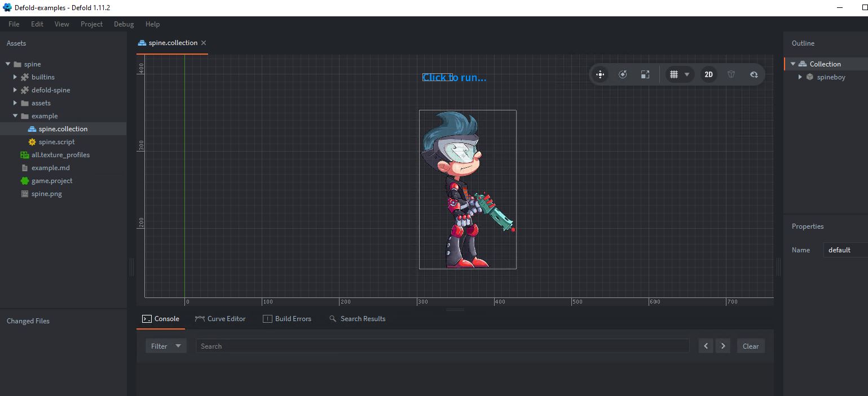Click the visibility filters eye icon
The image size is (868, 396).
tap(754, 74)
